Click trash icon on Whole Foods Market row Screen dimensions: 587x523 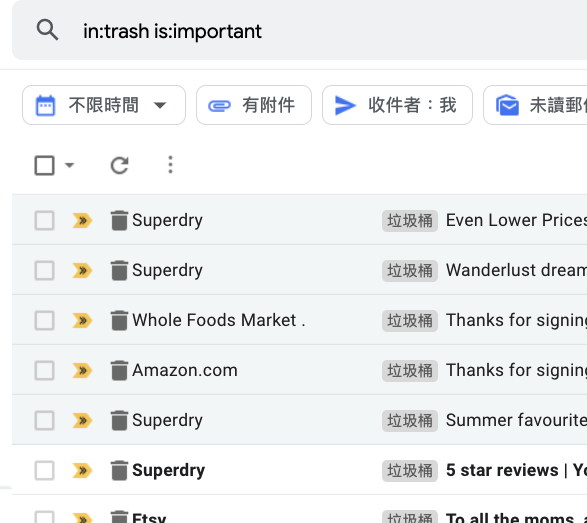point(119,320)
